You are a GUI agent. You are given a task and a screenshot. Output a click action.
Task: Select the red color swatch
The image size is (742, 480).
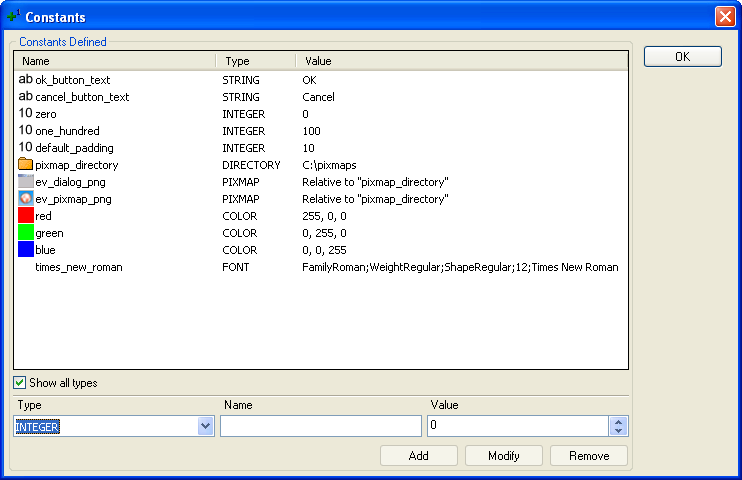pos(26,216)
